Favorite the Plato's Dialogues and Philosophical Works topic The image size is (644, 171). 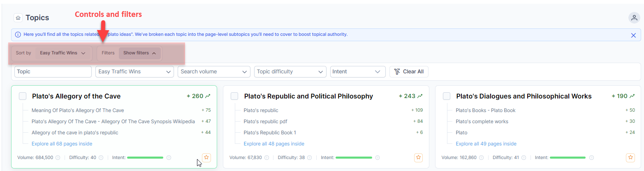click(630, 157)
